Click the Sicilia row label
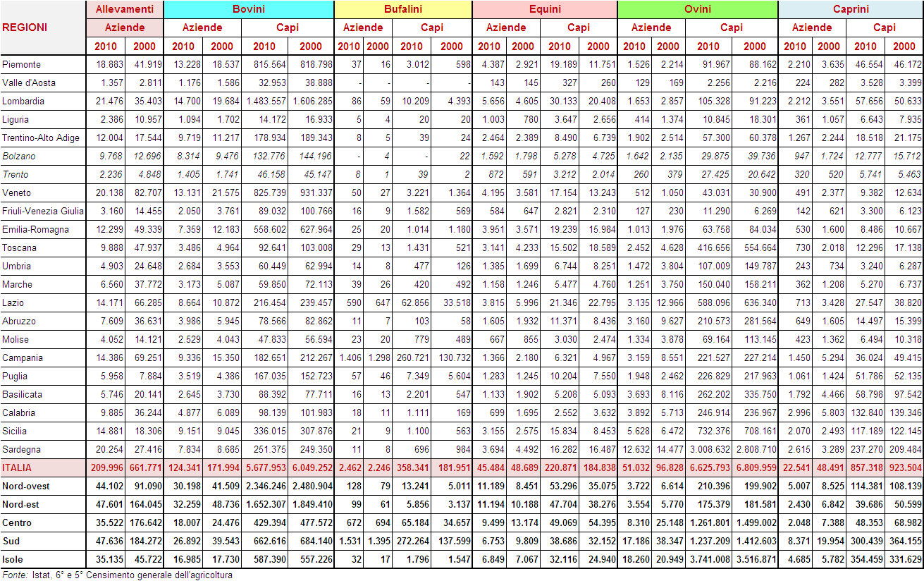 click(x=15, y=432)
